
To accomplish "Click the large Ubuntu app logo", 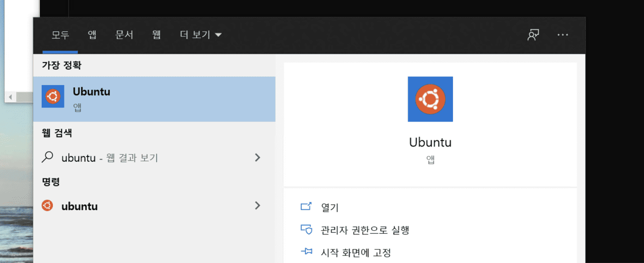I will click(430, 99).
